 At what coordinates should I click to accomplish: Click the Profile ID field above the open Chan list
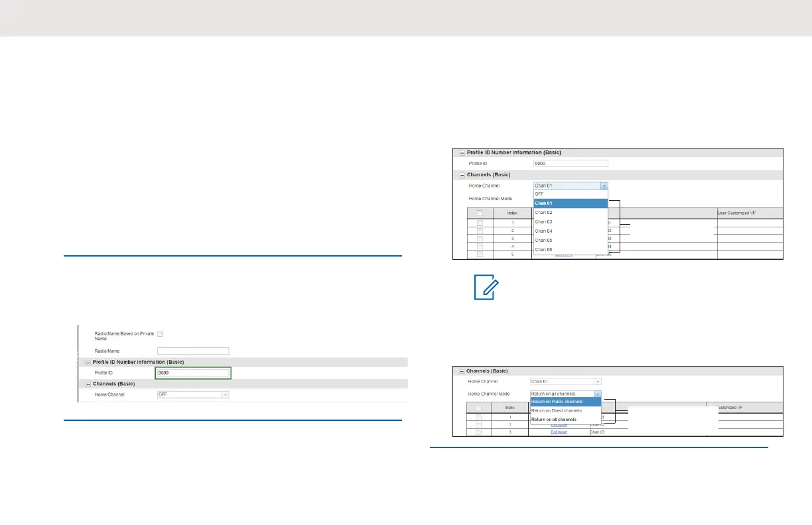[x=571, y=163]
